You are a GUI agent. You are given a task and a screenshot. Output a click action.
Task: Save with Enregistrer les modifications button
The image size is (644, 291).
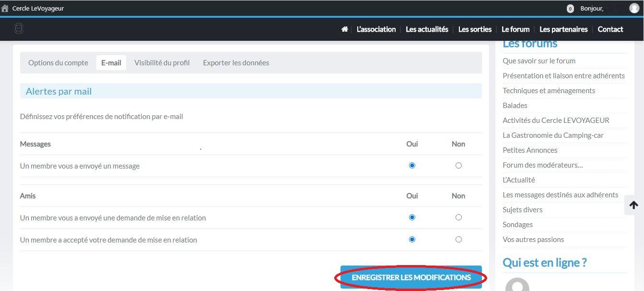pyautogui.click(x=411, y=278)
